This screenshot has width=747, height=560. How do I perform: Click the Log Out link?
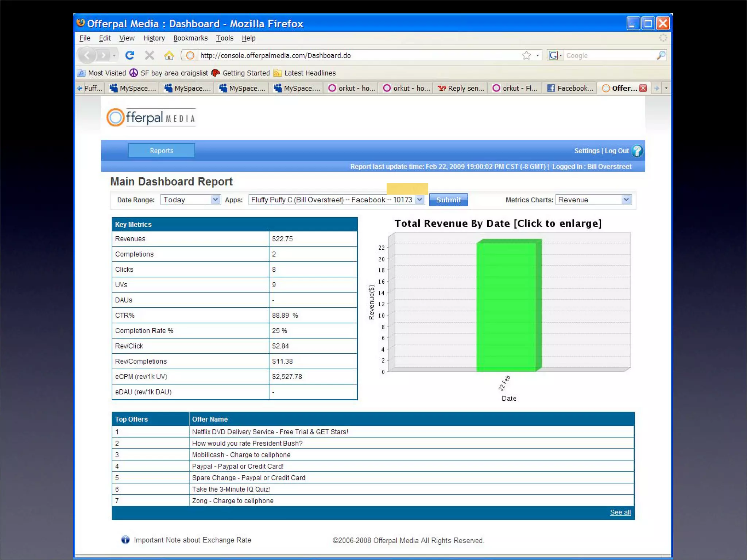(x=616, y=151)
